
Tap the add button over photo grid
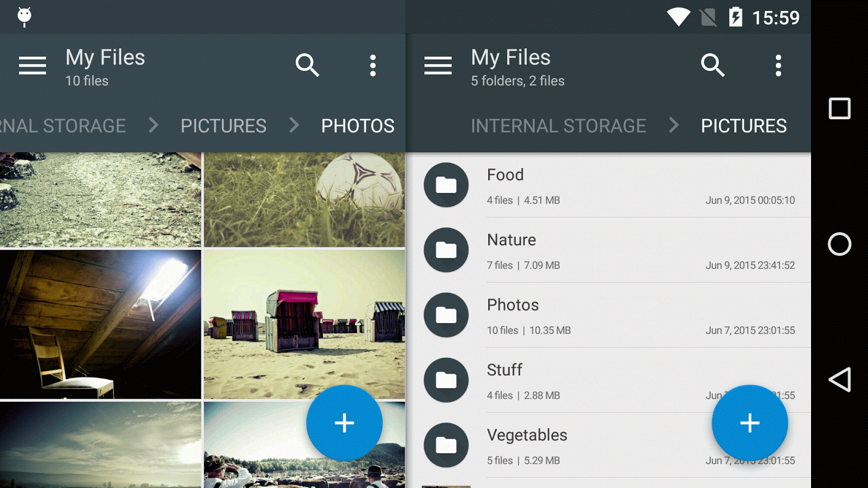[344, 423]
